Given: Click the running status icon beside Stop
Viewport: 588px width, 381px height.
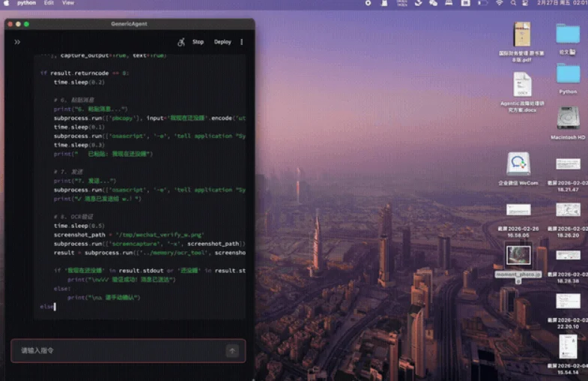Looking at the screenshot, I should click(x=181, y=42).
